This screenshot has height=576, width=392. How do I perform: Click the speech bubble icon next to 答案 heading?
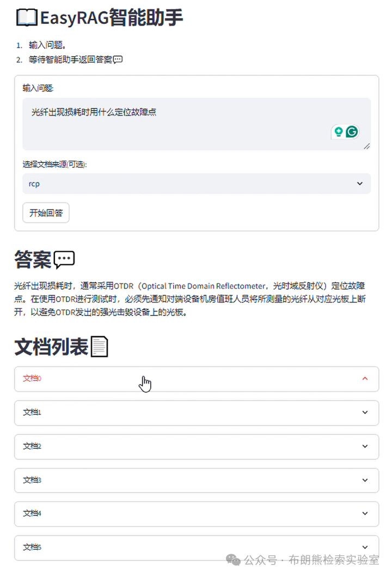[63, 259]
